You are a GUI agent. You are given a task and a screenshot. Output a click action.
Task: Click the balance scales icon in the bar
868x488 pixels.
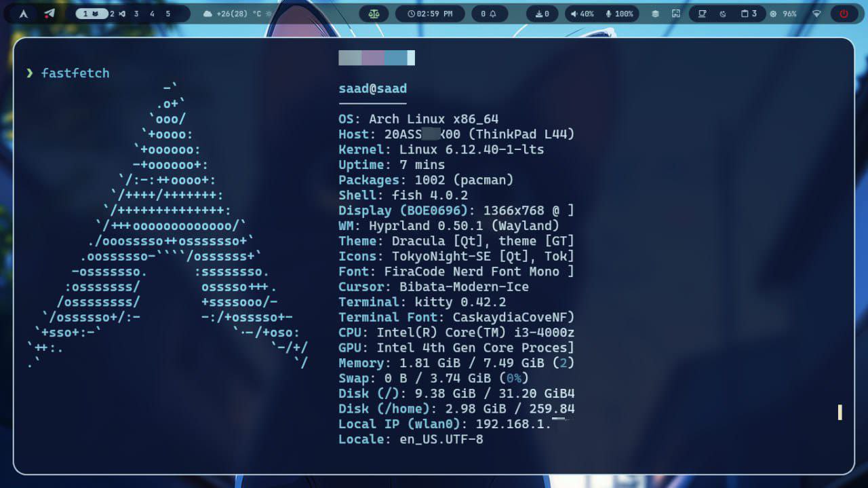click(x=374, y=14)
